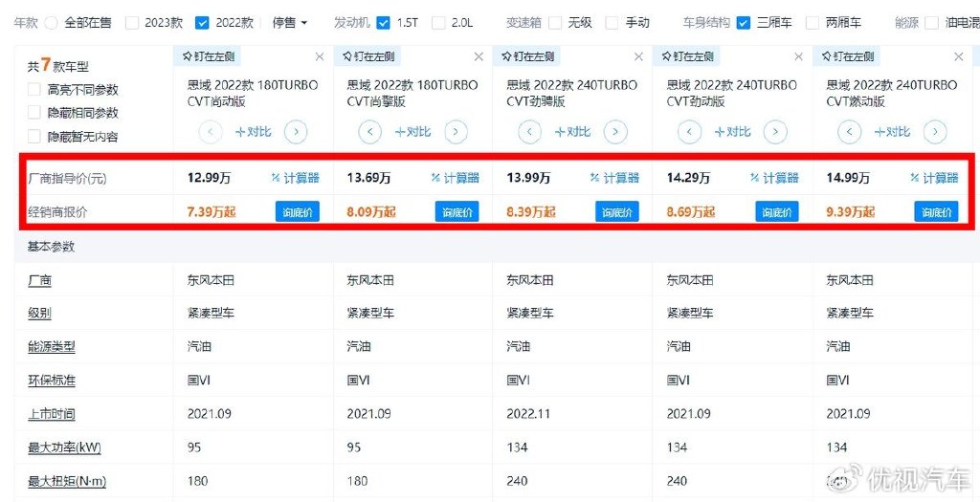This screenshot has height=502, width=980.
Task: Select the 全部在售 radio option
Action: (53, 23)
